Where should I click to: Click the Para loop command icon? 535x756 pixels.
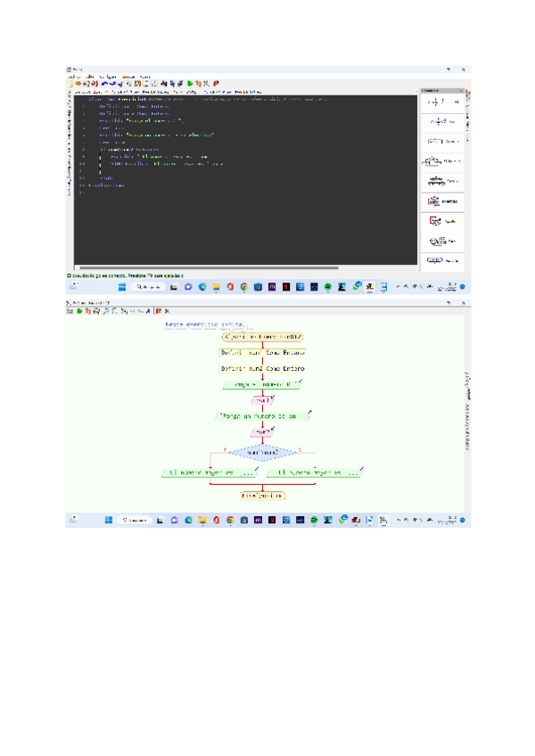442,241
